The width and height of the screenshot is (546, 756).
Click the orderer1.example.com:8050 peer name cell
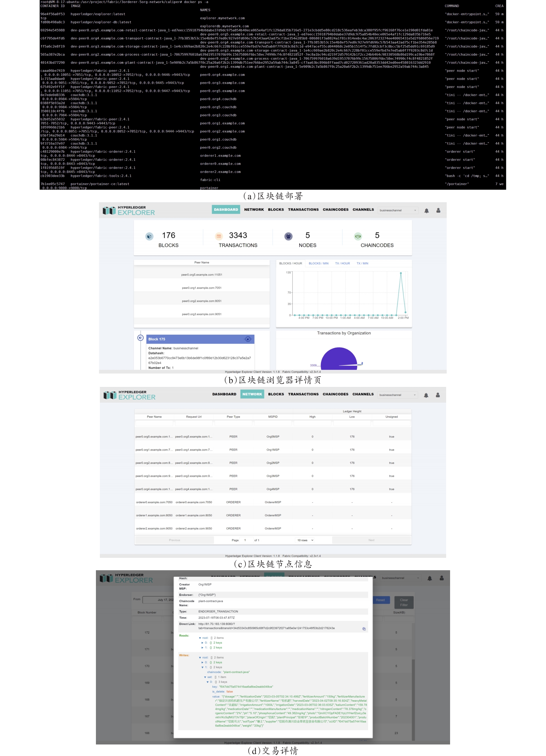coord(154,515)
